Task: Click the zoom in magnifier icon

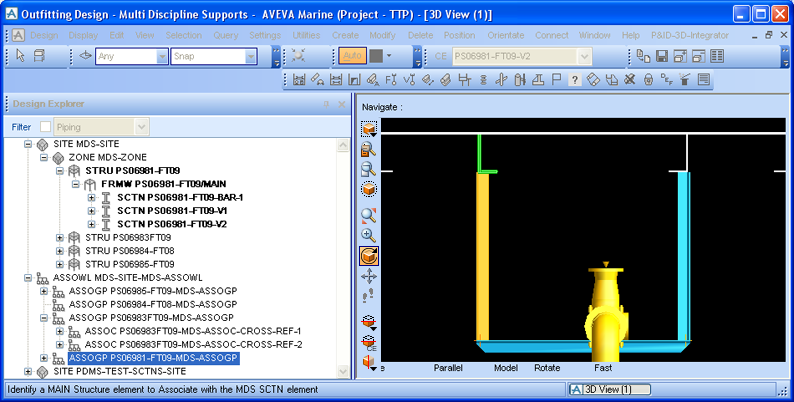Action: [x=368, y=236]
